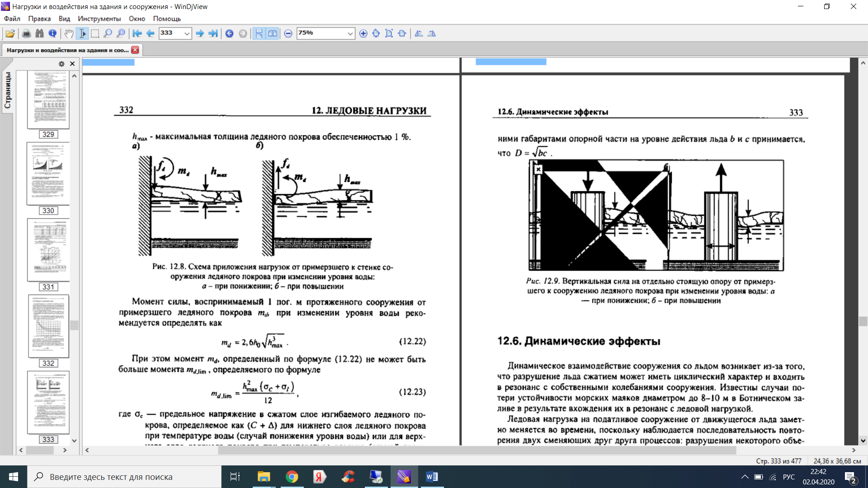Click the Zoom out minus icon

288,33
